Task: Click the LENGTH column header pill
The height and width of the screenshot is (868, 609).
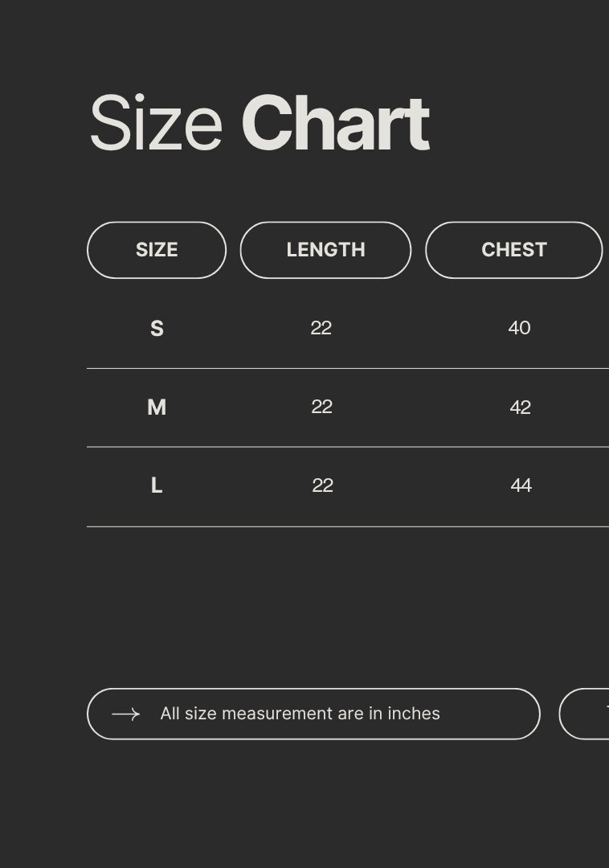Action: pyautogui.click(x=325, y=250)
